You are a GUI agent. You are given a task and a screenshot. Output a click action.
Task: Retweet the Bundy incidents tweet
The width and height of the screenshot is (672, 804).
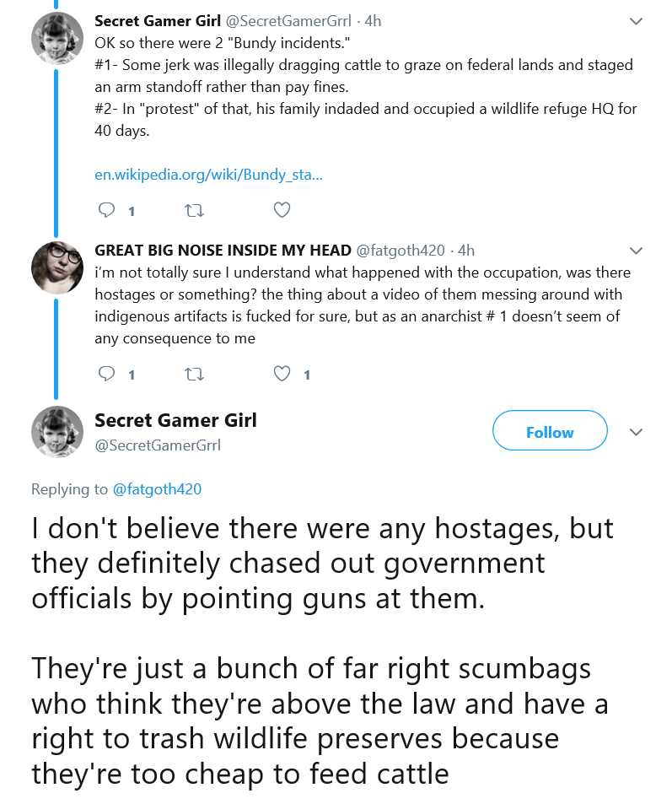coord(194,210)
